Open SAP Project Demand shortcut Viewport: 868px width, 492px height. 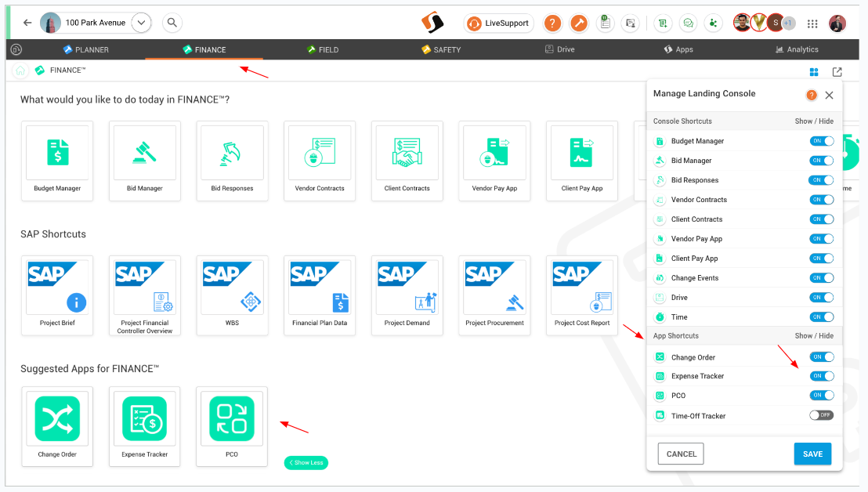tap(407, 295)
